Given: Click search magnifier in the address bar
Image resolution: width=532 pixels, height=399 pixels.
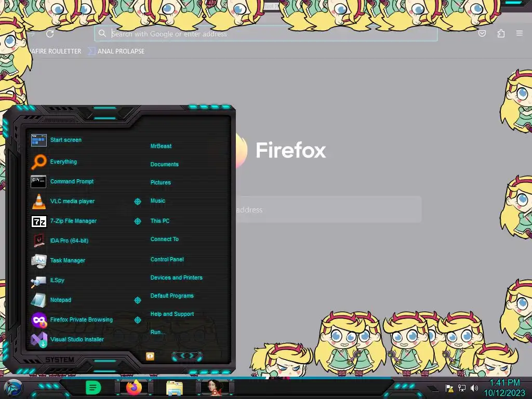Looking at the screenshot, I should (102, 33).
